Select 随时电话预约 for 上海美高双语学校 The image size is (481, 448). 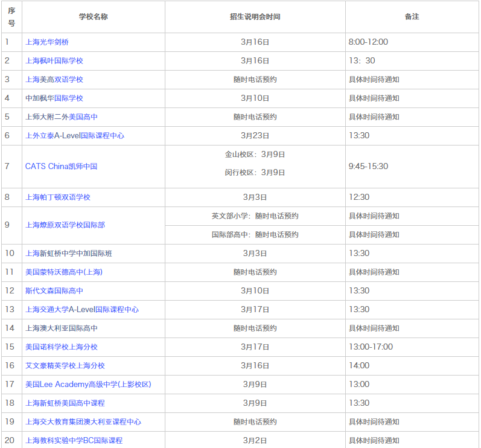[255, 80]
